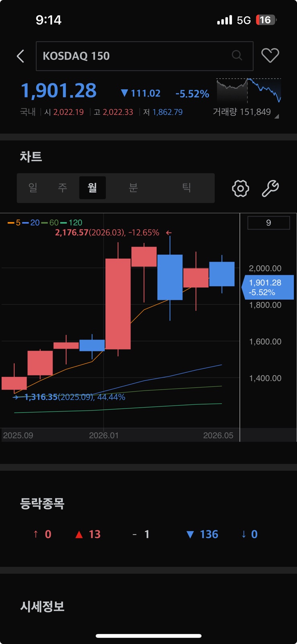Add KOSDAQ 150 to favorites with heart icon
The image size is (297, 644).
click(270, 56)
